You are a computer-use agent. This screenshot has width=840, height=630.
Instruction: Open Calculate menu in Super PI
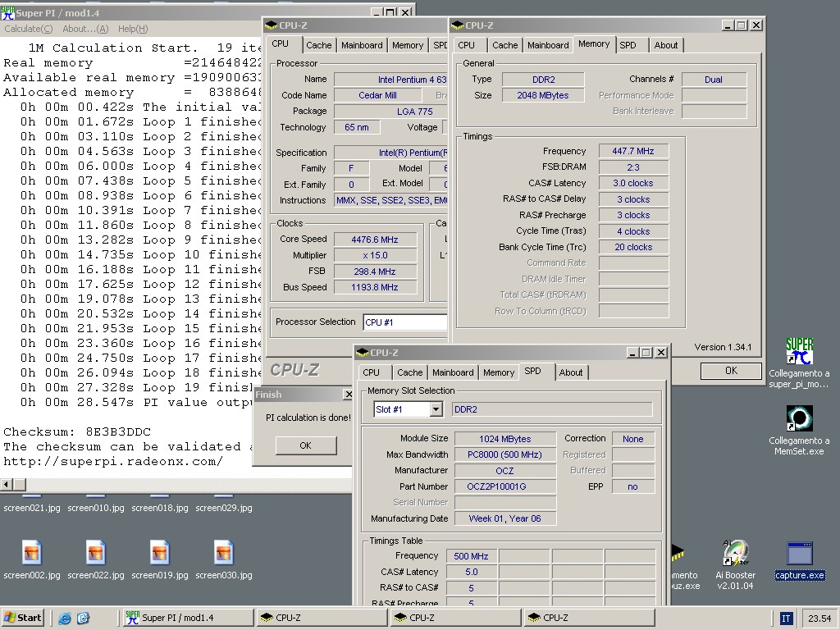29,29
